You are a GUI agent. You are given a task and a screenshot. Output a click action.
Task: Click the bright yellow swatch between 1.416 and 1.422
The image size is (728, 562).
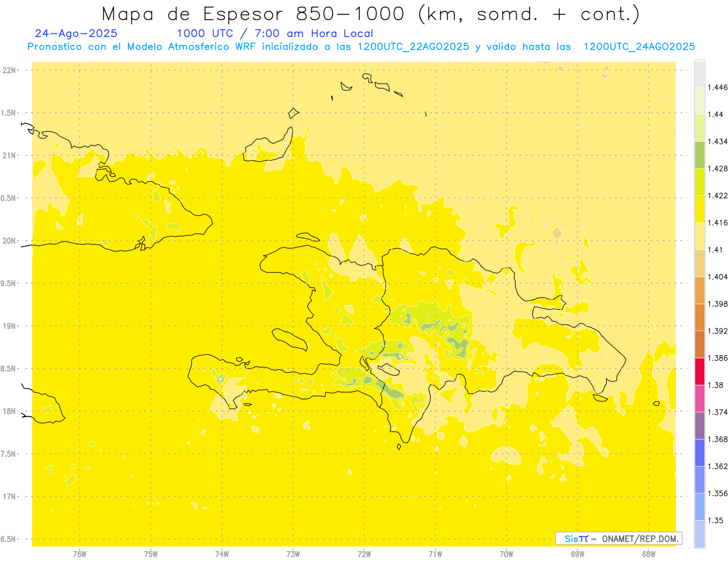tap(699, 209)
